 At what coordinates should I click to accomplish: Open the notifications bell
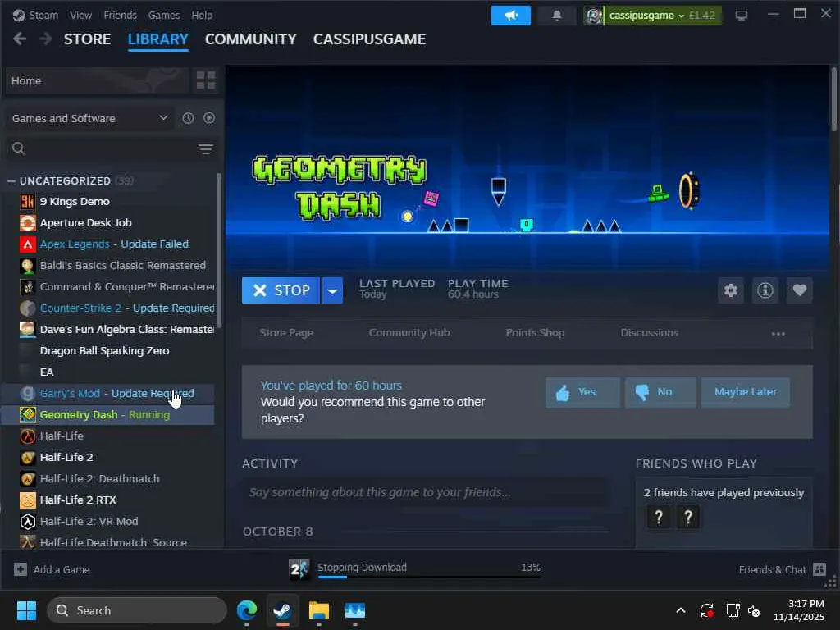[557, 16]
